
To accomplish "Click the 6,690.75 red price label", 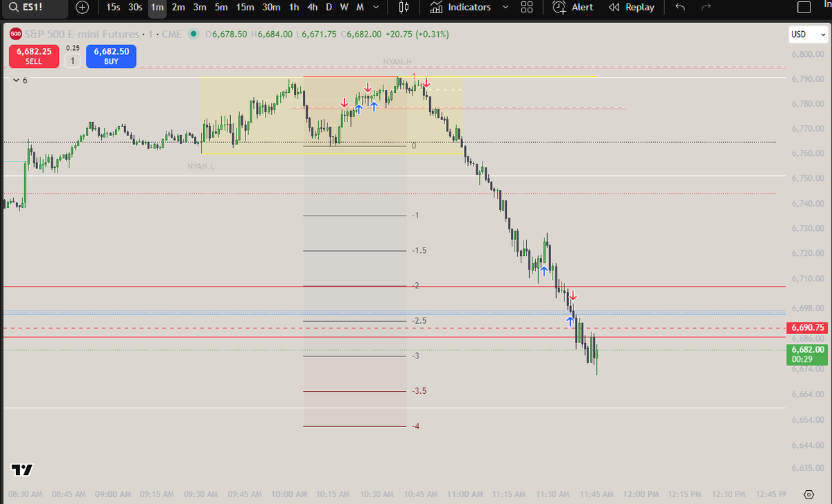I will (808, 328).
